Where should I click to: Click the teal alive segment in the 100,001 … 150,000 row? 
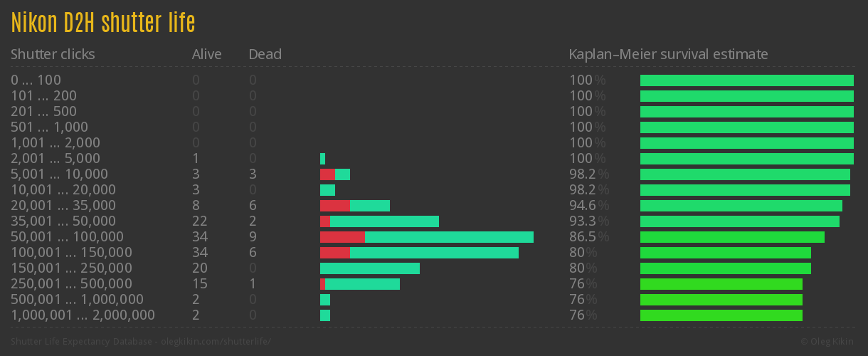434,253
